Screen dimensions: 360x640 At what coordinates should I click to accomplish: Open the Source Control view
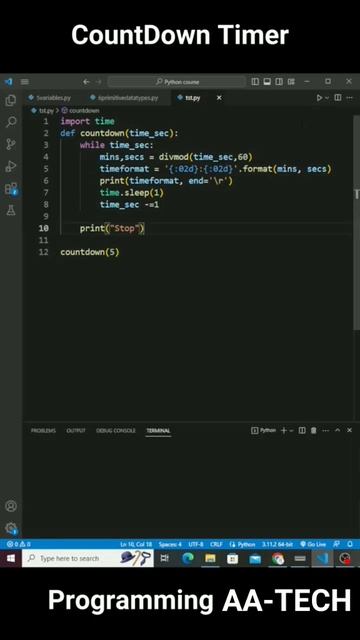tap(11, 144)
